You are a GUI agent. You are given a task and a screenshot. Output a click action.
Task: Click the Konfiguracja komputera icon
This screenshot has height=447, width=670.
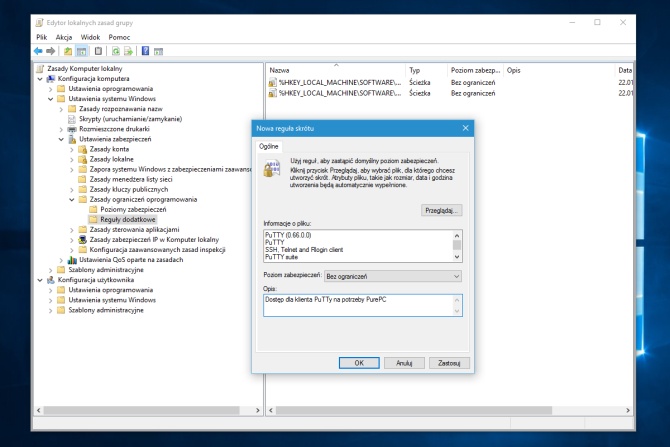click(x=51, y=79)
